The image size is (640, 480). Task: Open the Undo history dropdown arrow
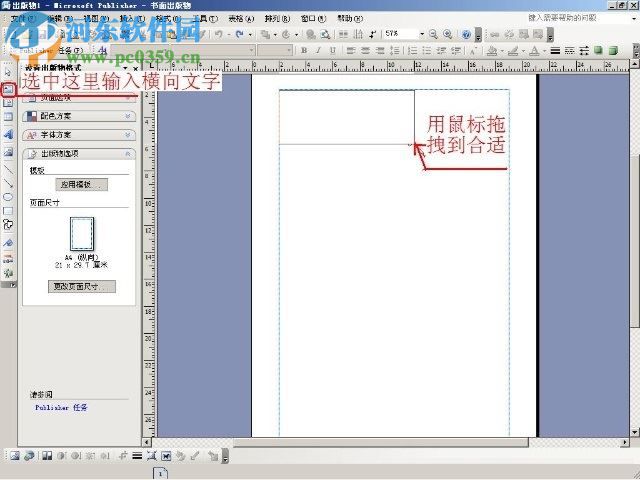229,35
